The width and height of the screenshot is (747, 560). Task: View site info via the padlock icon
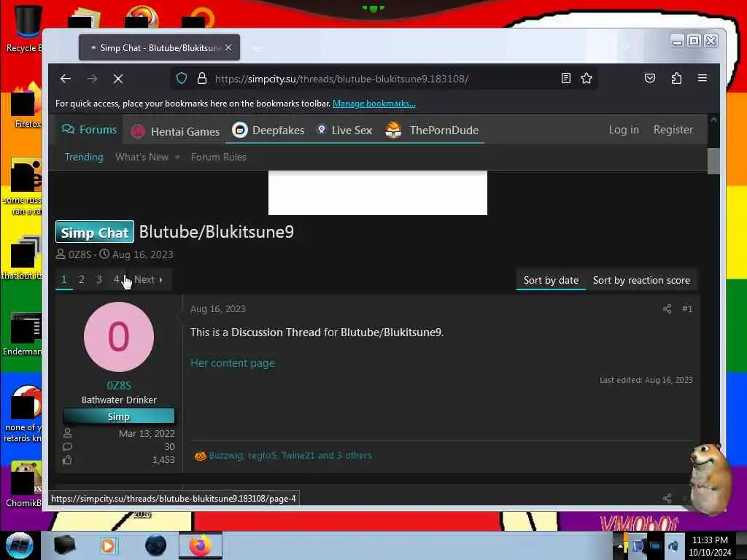click(x=202, y=78)
